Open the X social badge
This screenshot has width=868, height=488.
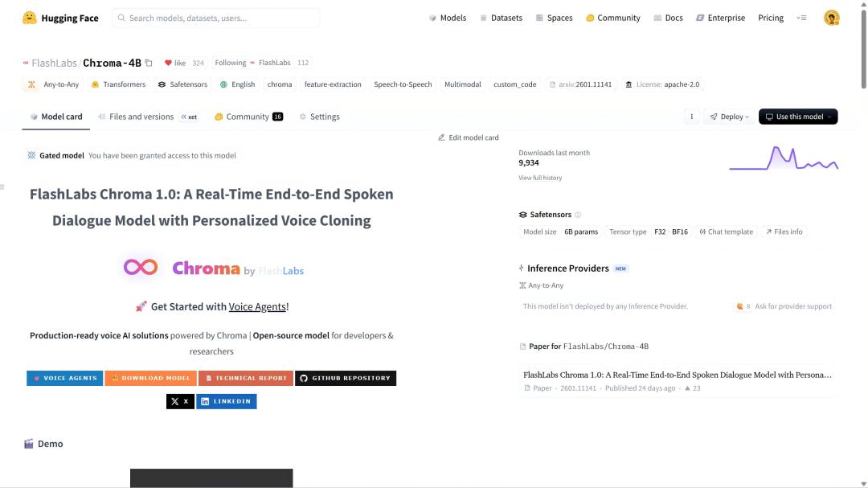click(x=180, y=401)
